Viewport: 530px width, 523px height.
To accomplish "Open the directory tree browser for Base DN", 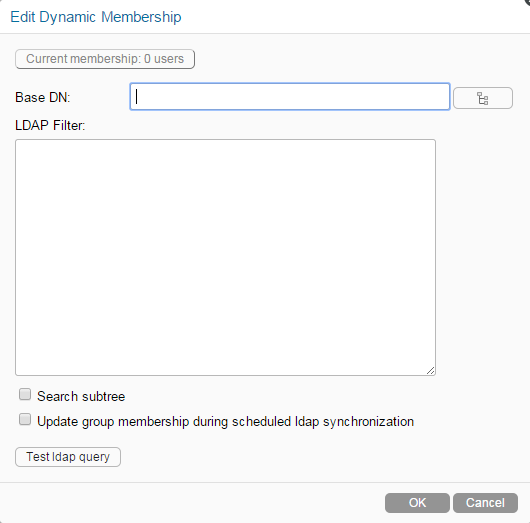I will 483,98.
